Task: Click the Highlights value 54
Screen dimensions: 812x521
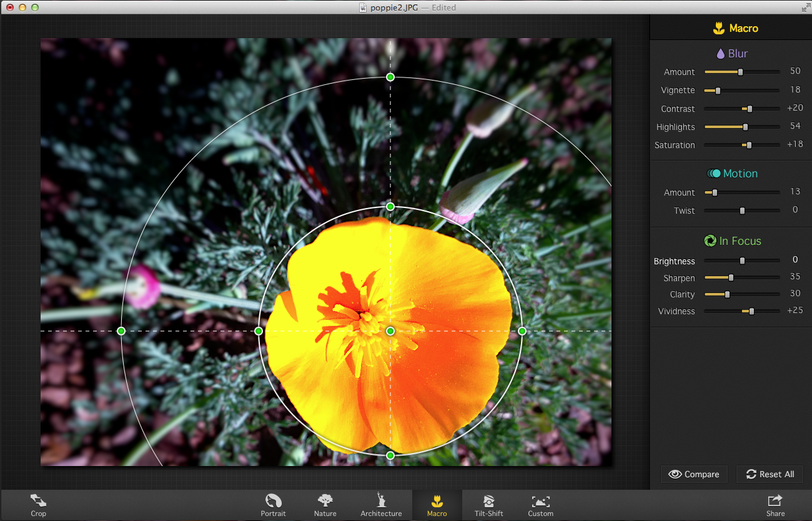Action: 795,126
